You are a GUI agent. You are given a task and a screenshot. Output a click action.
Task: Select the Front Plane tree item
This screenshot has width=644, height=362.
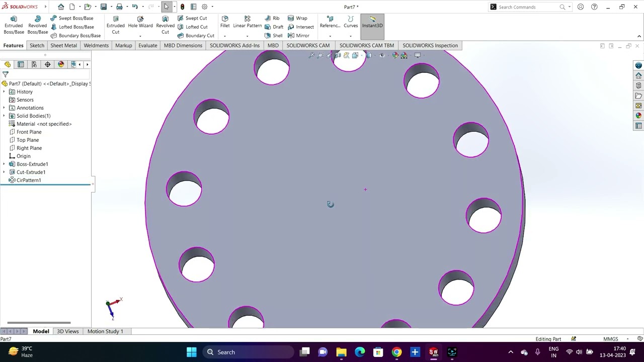[29, 132]
